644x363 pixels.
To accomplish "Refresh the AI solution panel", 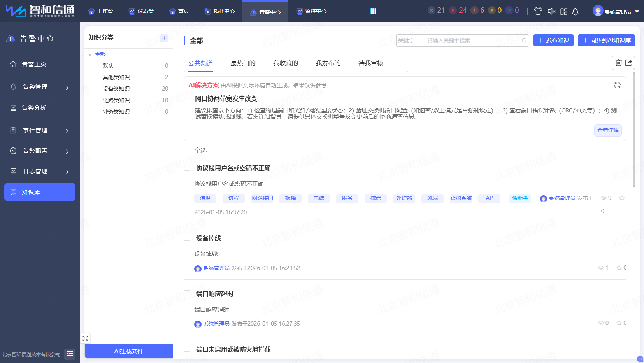I will [617, 85].
